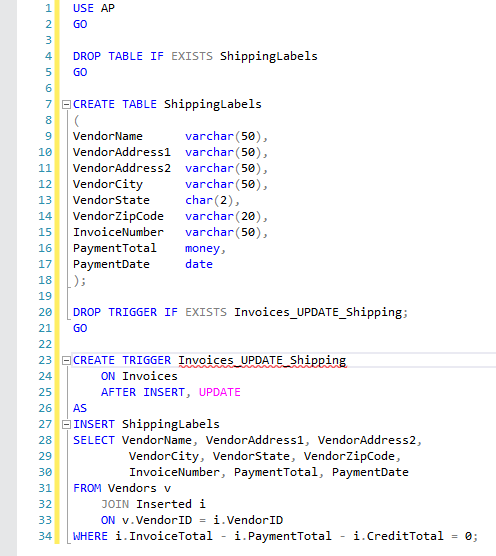Collapse the CREATE TABLE ShippingLabels block
The height and width of the screenshot is (556, 496).
coord(66,104)
